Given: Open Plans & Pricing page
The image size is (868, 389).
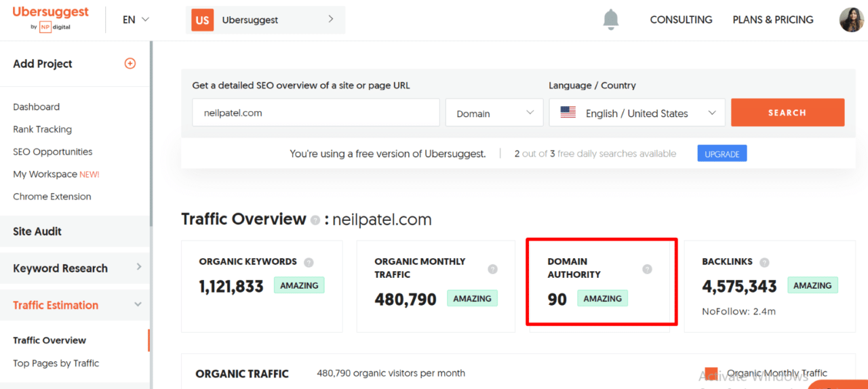Looking at the screenshot, I should (773, 20).
